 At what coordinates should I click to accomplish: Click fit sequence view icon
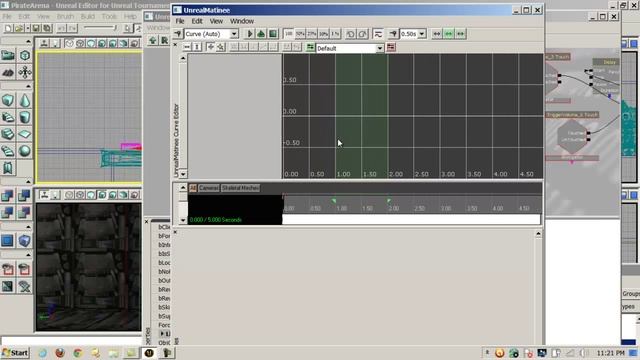(437, 34)
